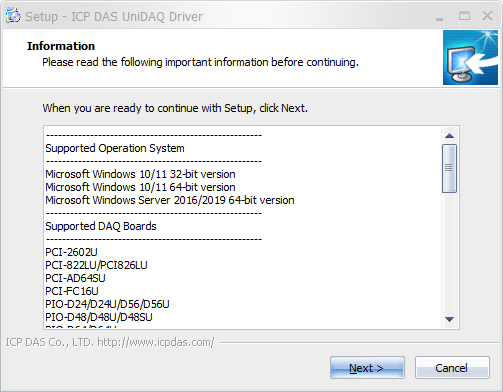The width and height of the screenshot is (503, 392).
Task: Click 'Supported DAQ Boards' heading text
Action: click(x=101, y=226)
